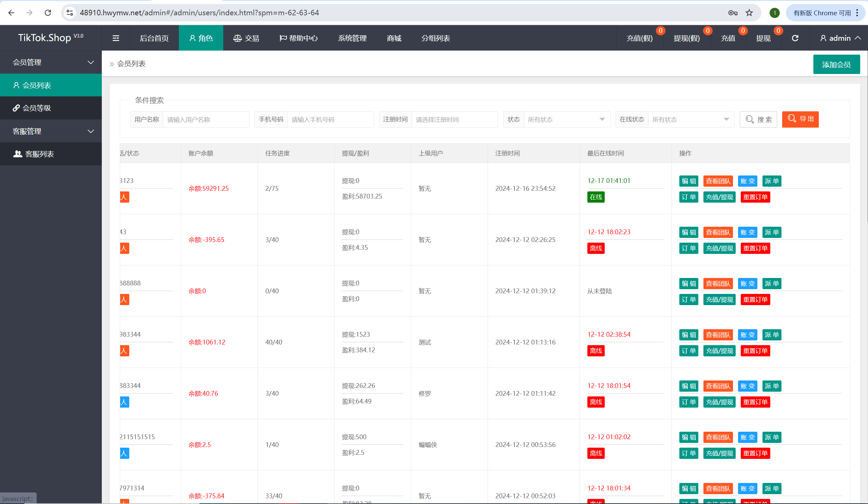Click the 添加会员 button
The height and width of the screenshot is (504, 868).
tap(836, 64)
